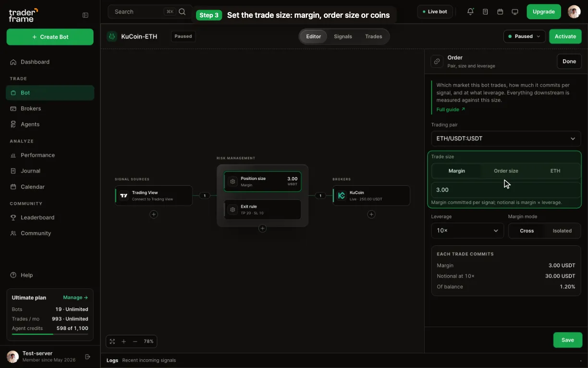Screen dimensions: 588x368
Task: Log out using the sidebar exit icon
Action: (87, 356)
